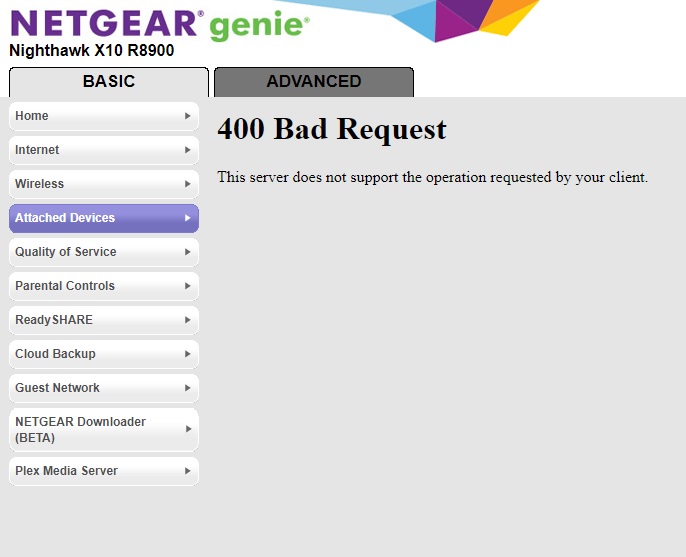This screenshot has height=557, width=686.
Task: Click the arrow on Parental Controls row
Action: [x=188, y=286]
